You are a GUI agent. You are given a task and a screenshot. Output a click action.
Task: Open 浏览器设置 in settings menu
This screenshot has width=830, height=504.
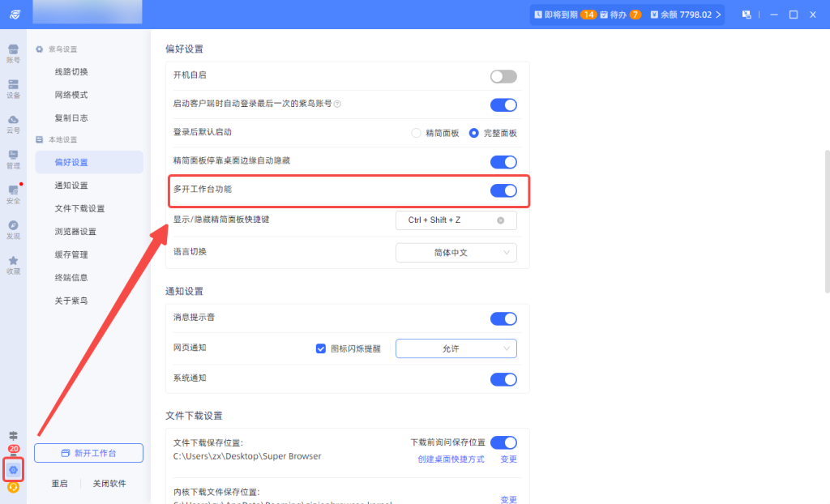[75, 232]
